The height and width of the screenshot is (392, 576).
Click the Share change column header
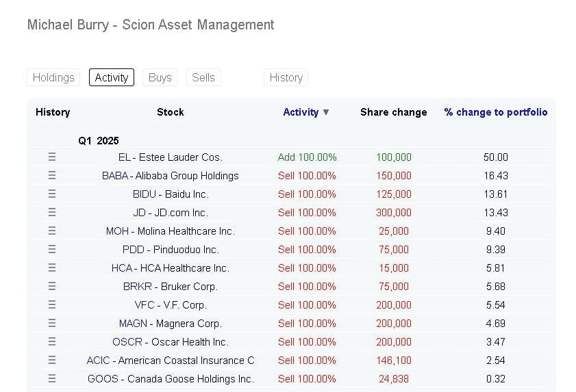[x=393, y=112]
